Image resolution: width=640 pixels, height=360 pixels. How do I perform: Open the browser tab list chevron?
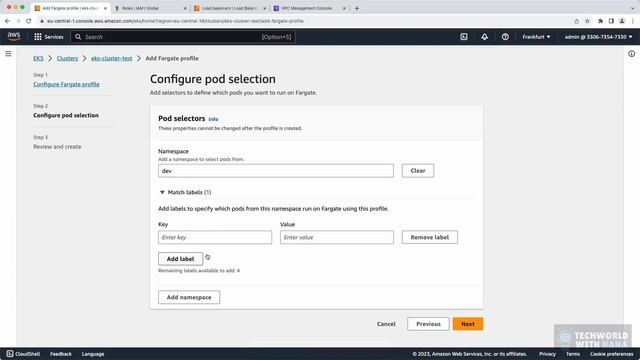tap(632, 8)
